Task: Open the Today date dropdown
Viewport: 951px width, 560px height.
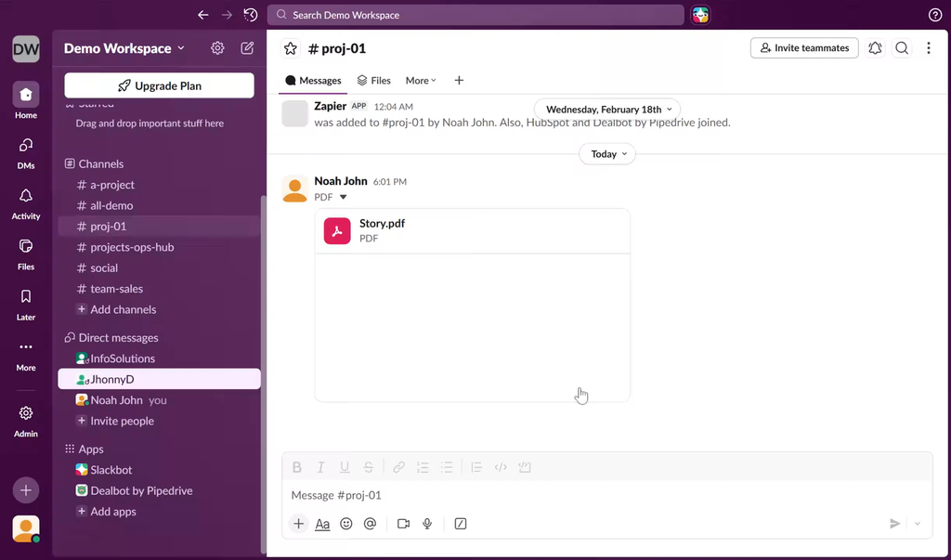Action: tap(609, 154)
